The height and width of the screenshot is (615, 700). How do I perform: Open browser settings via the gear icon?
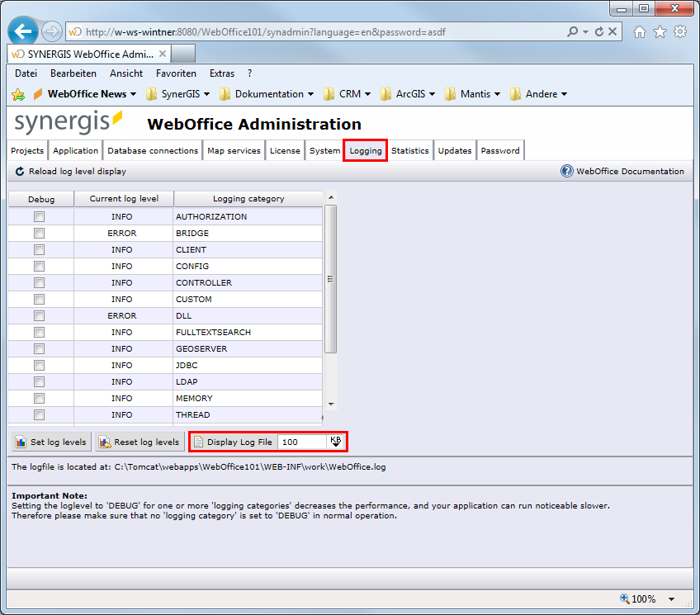click(x=679, y=31)
